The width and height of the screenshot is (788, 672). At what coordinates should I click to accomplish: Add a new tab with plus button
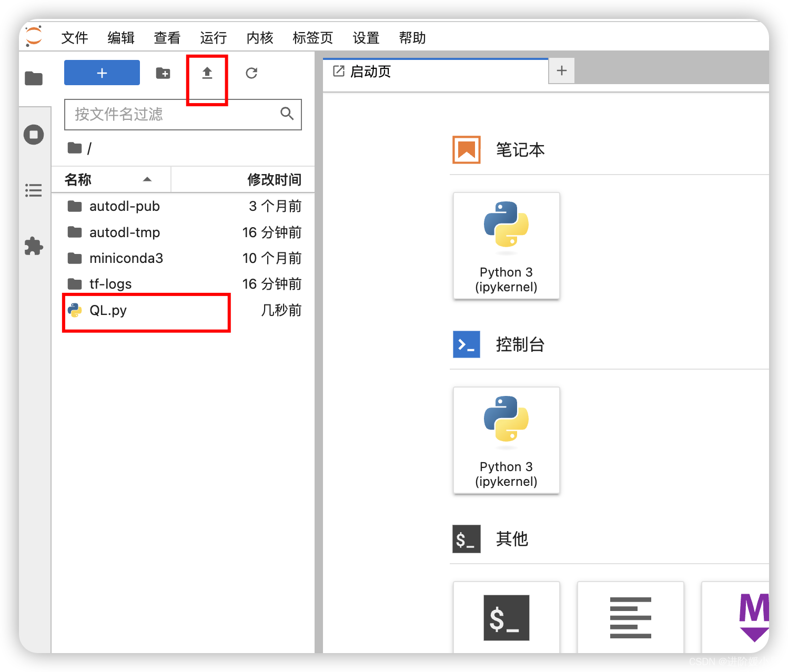pyautogui.click(x=562, y=70)
